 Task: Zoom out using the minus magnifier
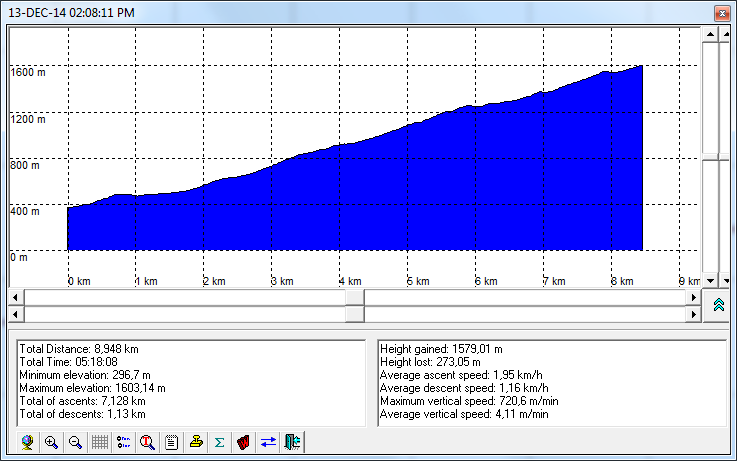(75, 442)
